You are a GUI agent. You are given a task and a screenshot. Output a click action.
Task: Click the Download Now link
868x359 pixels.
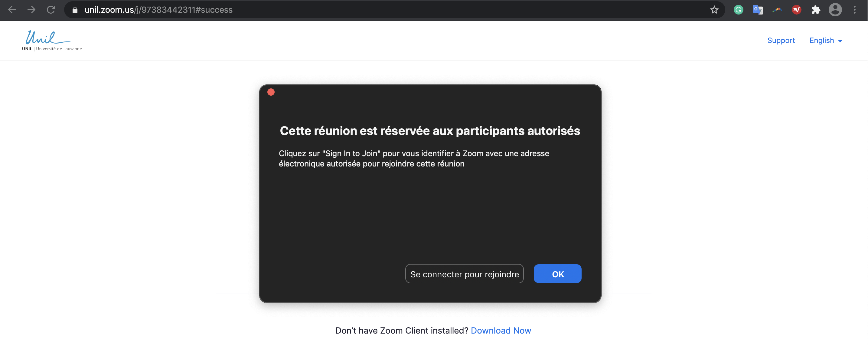pos(501,330)
